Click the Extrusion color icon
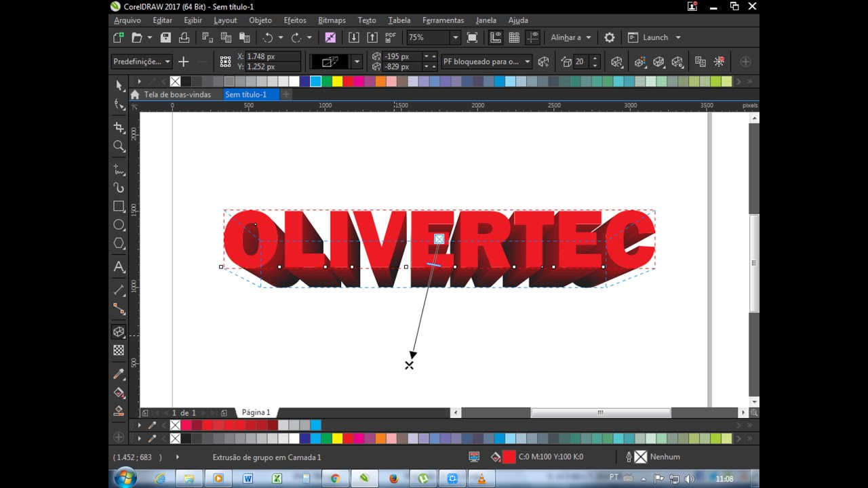 pos(639,62)
